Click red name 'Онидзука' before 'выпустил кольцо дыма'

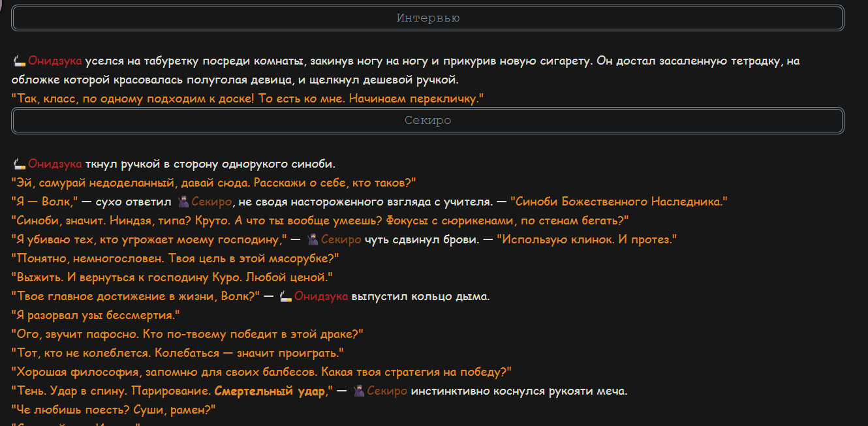(321, 296)
